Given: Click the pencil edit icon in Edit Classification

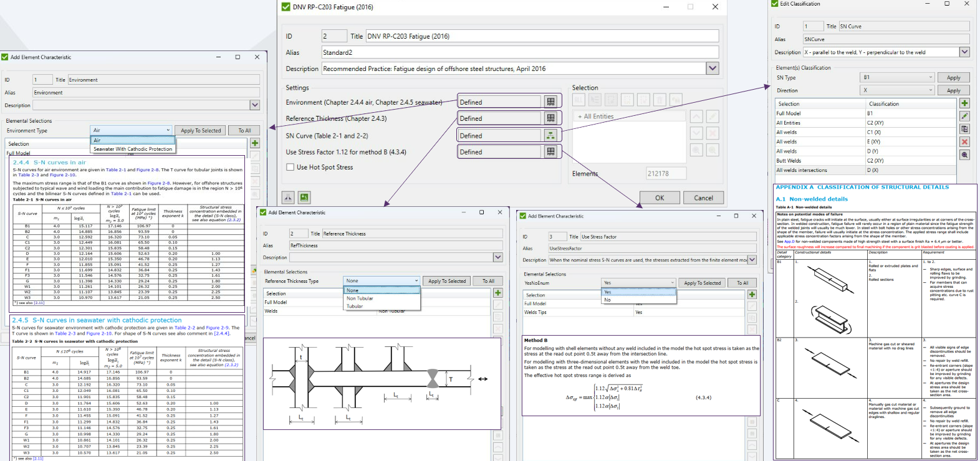Looking at the screenshot, I should click(x=964, y=116).
